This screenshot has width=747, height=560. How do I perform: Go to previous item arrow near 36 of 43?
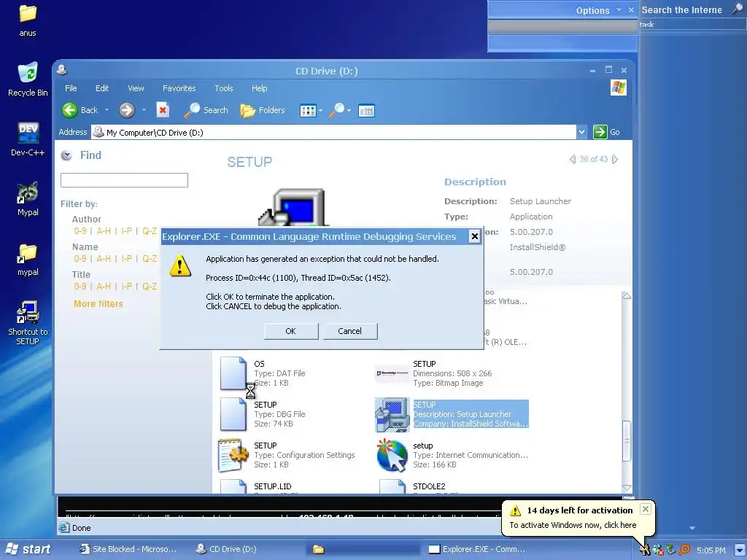tap(572, 159)
